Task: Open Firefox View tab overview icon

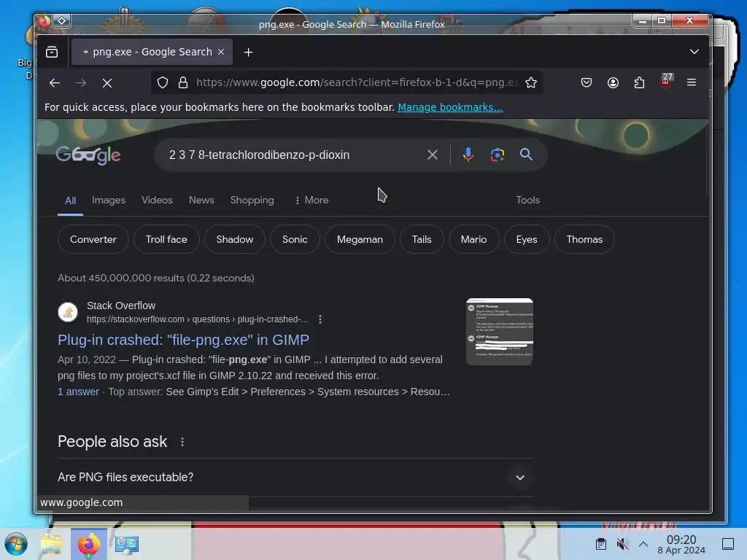Action: coord(52,52)
